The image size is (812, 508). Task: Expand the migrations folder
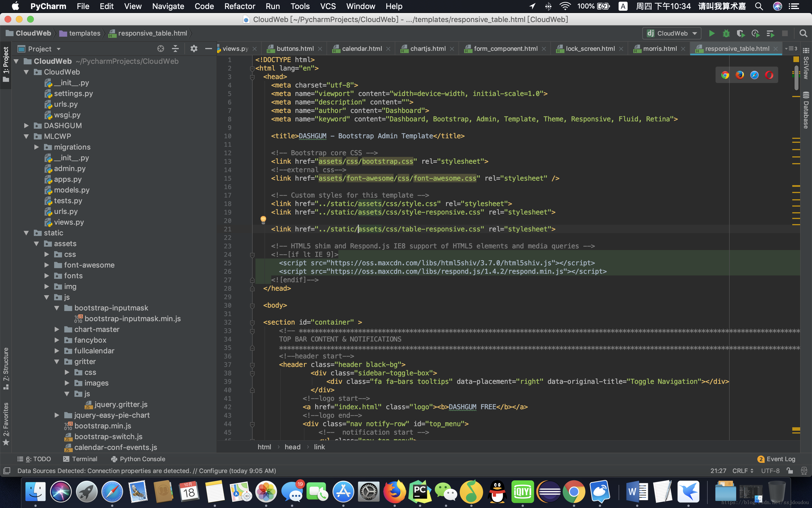click(x=36, y=147)
